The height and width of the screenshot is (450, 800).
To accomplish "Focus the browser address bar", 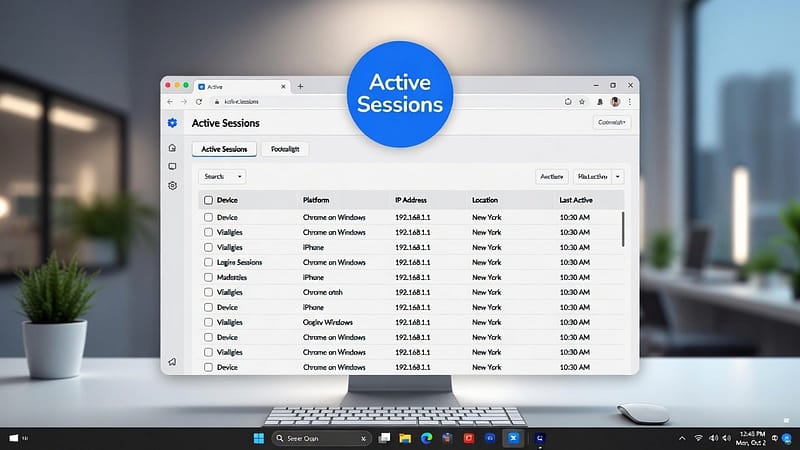I will [383, 102].
